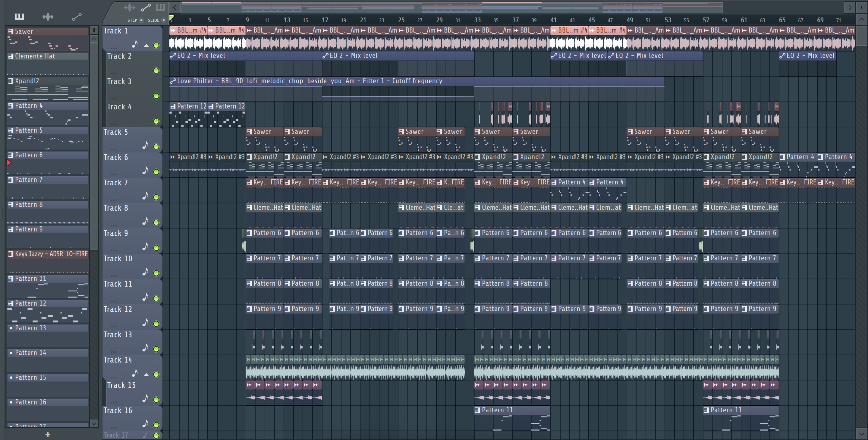Screen dimensions: 868x440
Task: Select Pattern 9 in the picker list
Action: 48,237
